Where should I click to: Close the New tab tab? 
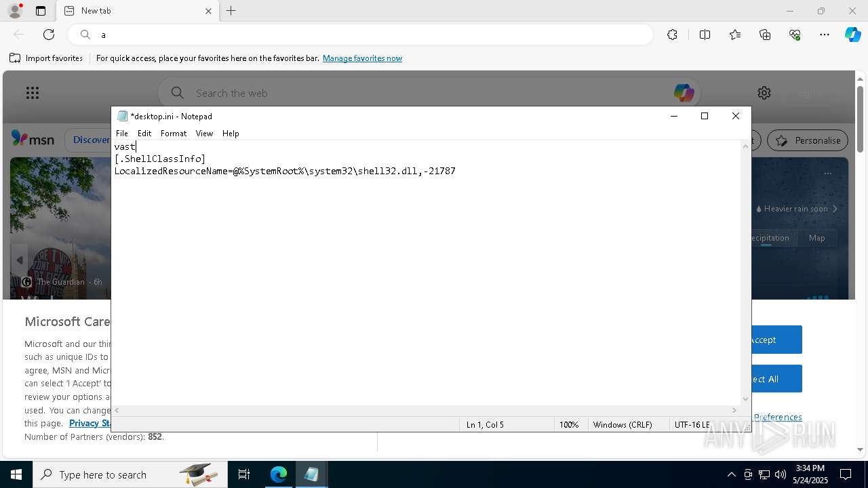pyautogui.click(x=208, y=11)
